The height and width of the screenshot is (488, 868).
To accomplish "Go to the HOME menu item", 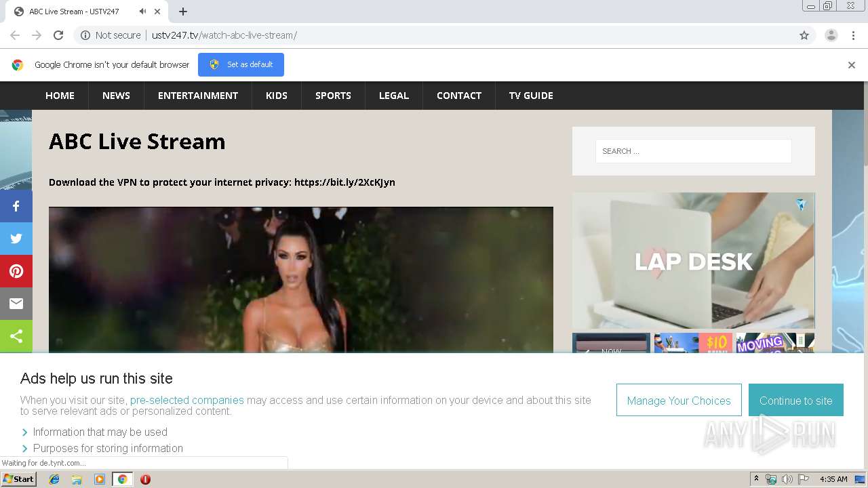I will point(60,96).
